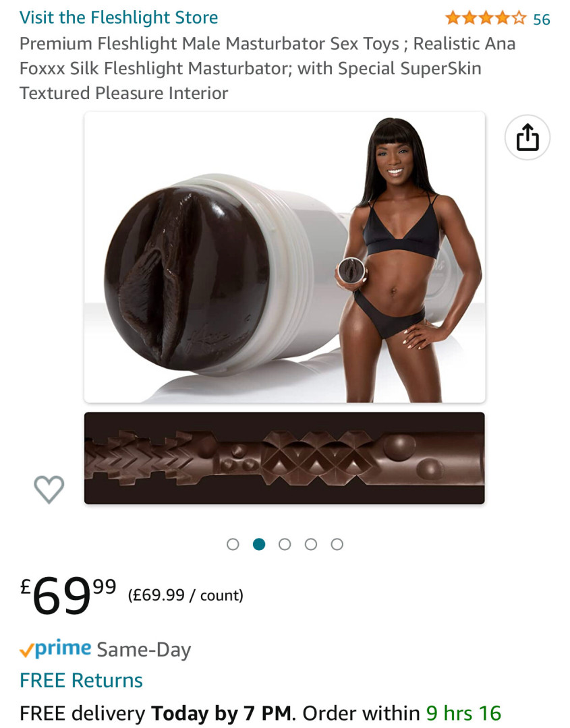Show the fifth and last carousel image
Screen dimensions: 570x728
pyautogui.click(x=337, y=544)
